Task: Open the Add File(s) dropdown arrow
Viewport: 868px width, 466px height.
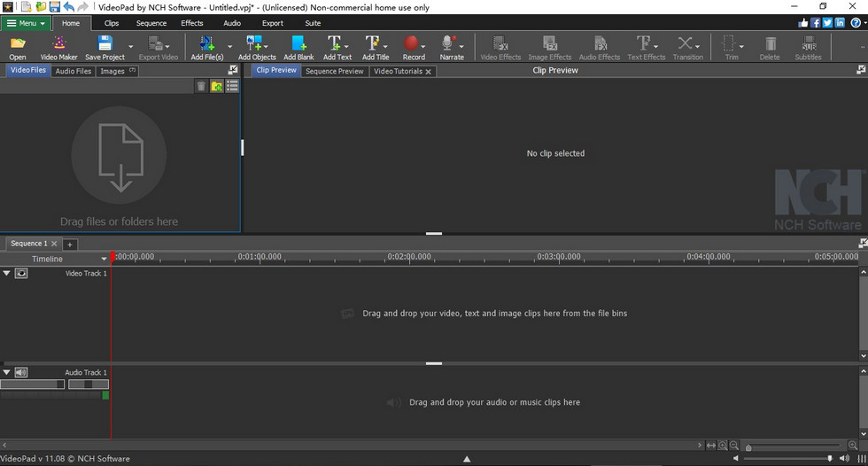Action: point(229,46)
